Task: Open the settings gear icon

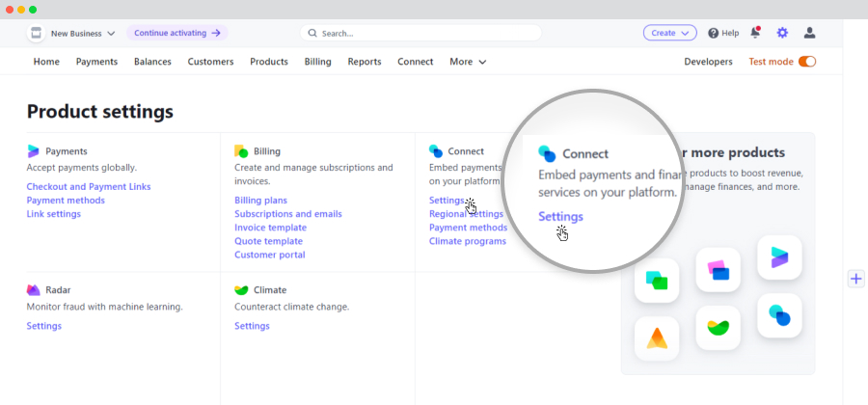Action: point(781,33)
